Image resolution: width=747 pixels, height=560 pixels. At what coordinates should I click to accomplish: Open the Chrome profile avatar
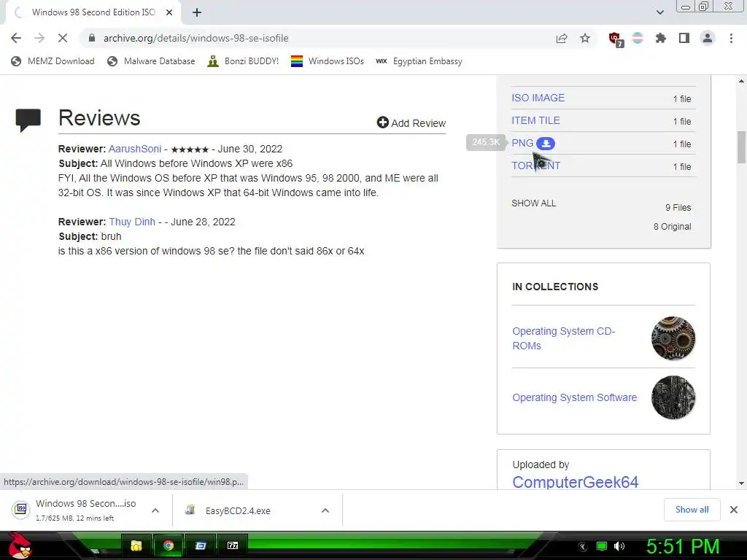click(708, 38)
